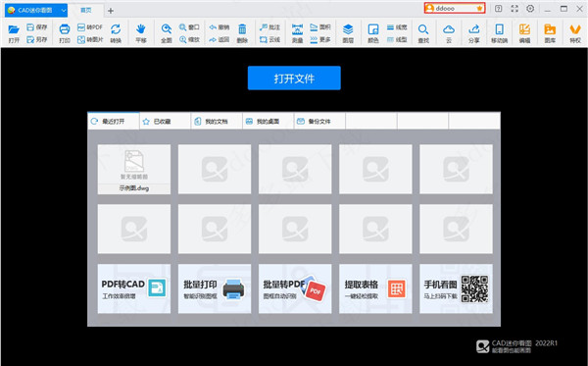Open the 查找 search tool

423,33
